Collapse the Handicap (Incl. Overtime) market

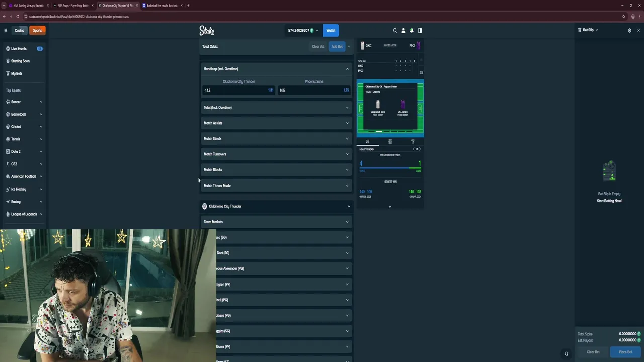(276, 69)
